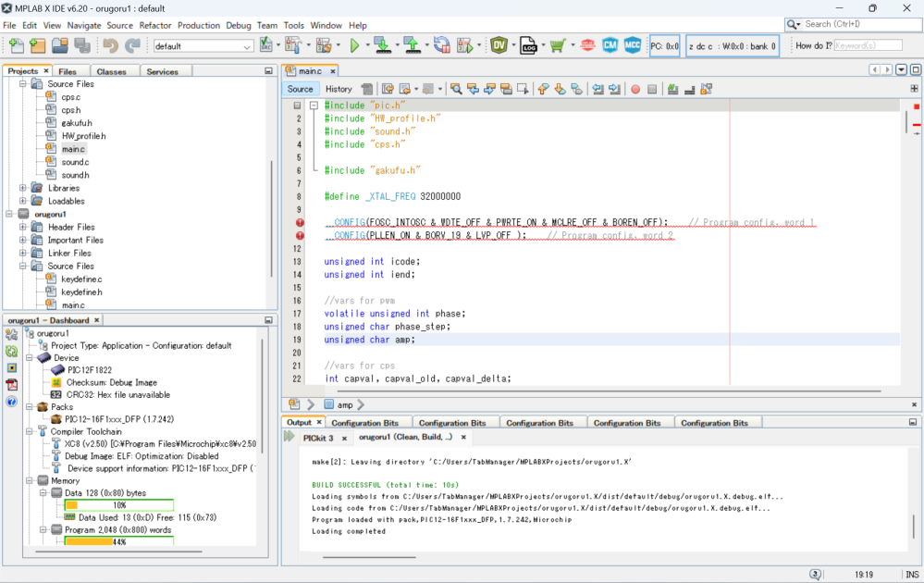Click the PDF datasheet icon in Dashboard
Image resolution: width=924 pixels, height=583 pixels.
12,385
